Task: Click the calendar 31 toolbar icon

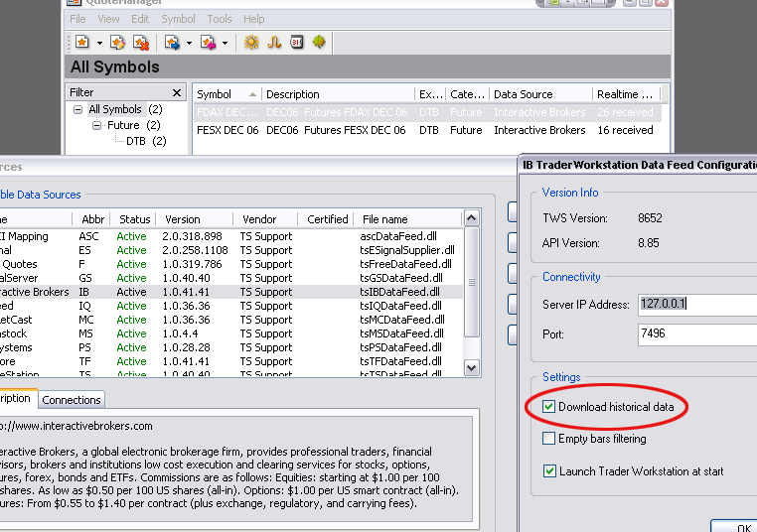Action: [x=296, y=43]
